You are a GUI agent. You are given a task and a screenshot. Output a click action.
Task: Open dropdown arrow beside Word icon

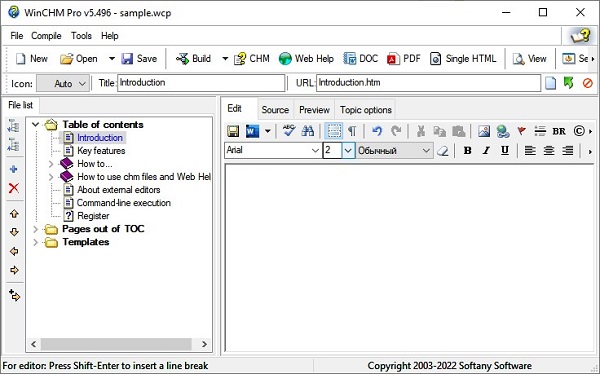(x=267, y=131)
